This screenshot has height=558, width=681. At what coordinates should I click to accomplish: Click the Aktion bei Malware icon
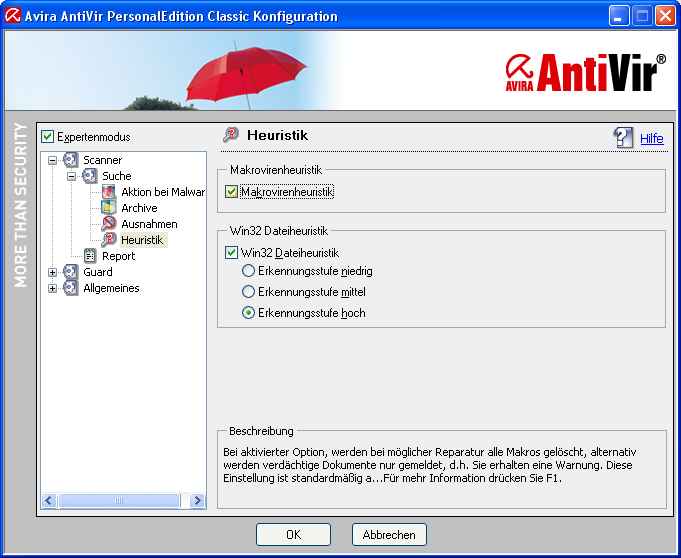click(x=109, y=192)
